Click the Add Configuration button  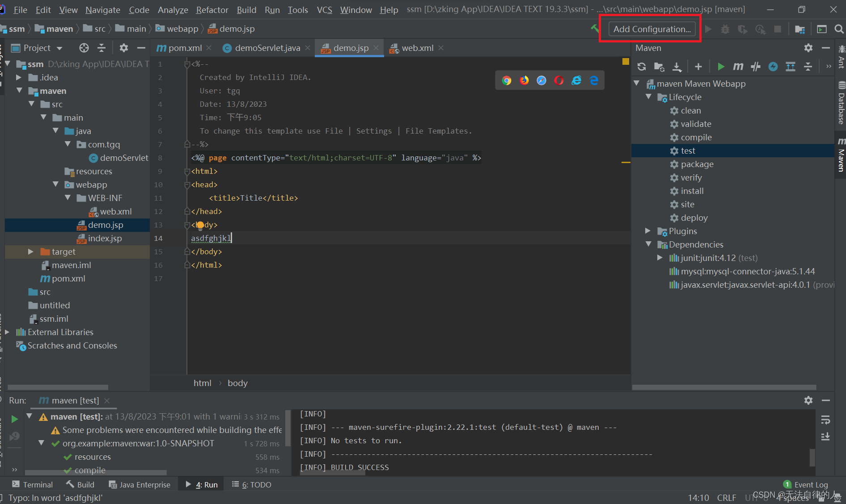651,29
